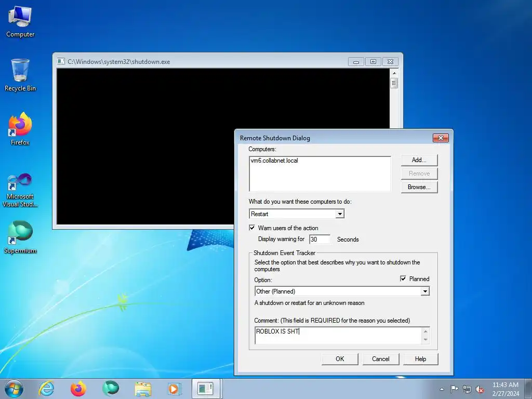This screenshot has width=532, height=399.
Task: Click the console scrollbar thumb
Action: pyautogui.click(x=394, y=83)
